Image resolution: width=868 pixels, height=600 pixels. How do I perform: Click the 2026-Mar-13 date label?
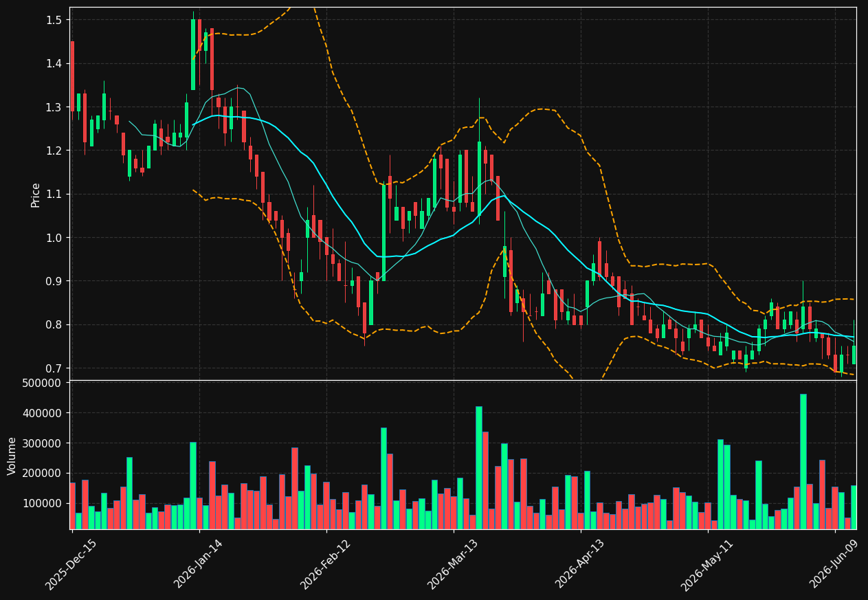tap(452, 564)
